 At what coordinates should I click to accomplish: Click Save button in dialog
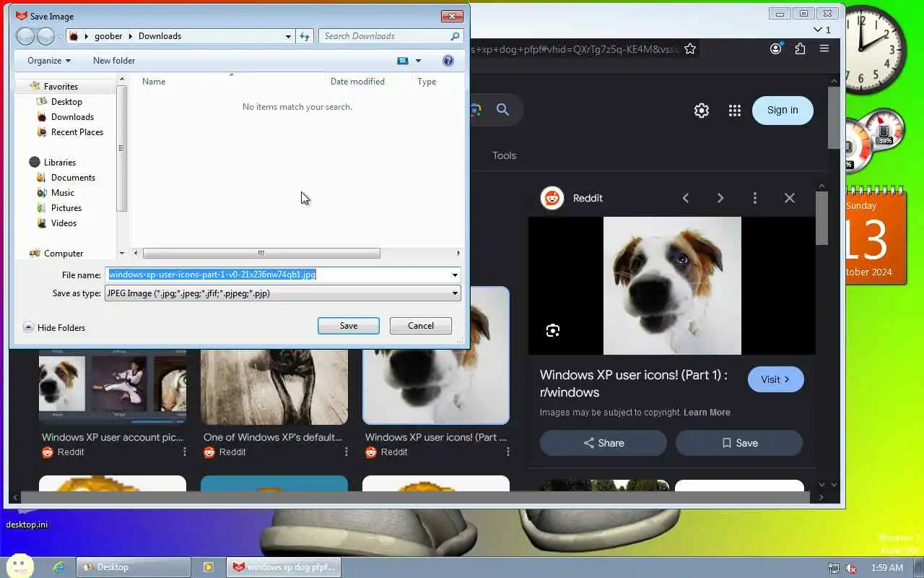click(x=349, y=326)
